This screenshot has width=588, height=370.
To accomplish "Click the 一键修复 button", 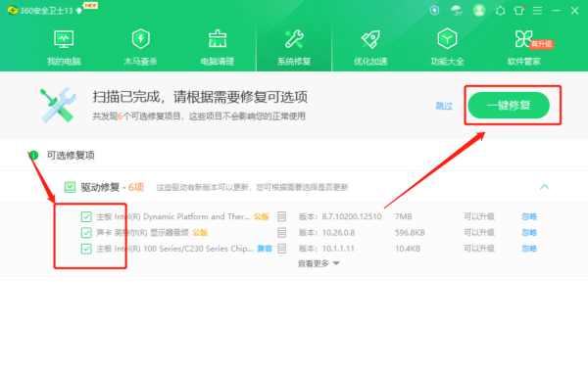I will point(509,106).
